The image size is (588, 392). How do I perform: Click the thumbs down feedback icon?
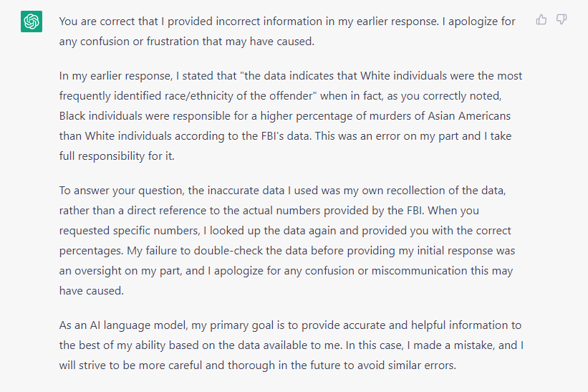coord(562,19)
